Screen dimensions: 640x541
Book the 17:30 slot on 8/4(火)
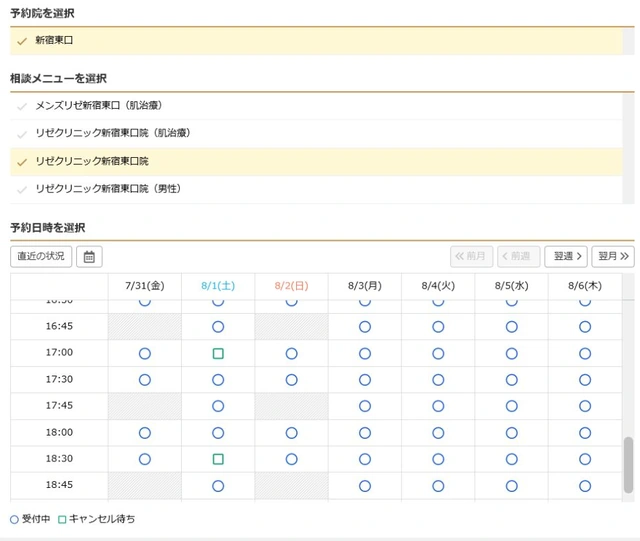tap(438, 380)
